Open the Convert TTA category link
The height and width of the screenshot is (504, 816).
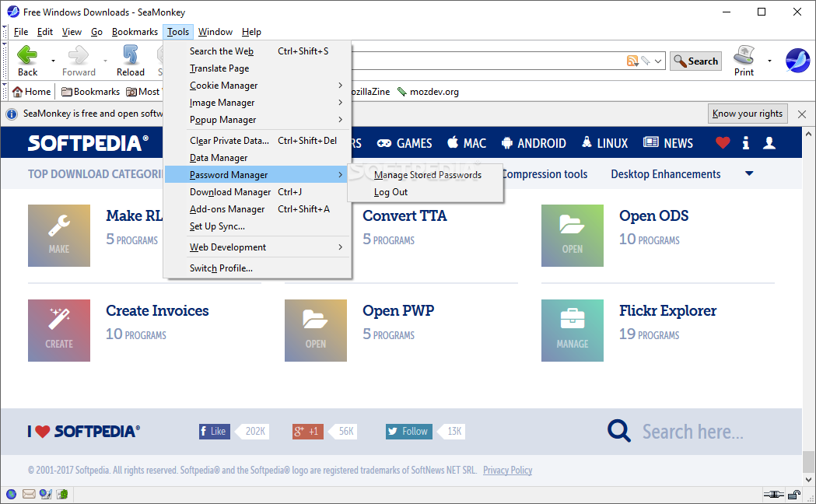[x=404, y=216]
